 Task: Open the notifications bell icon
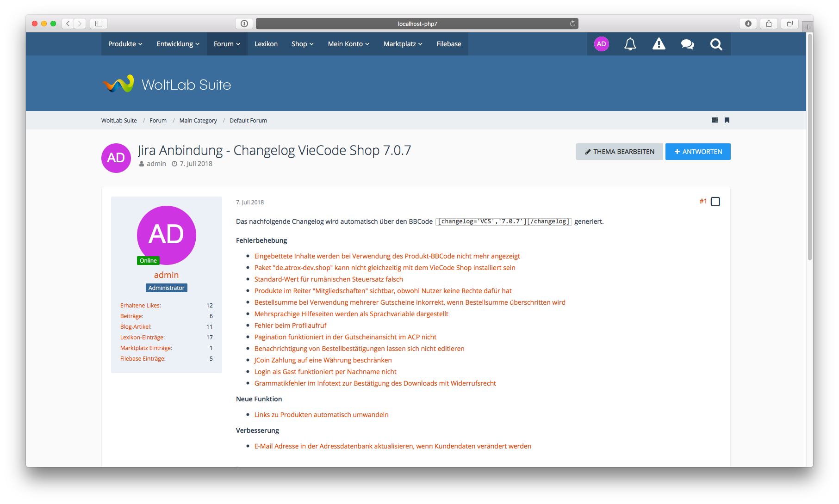[x=630, y=44]
